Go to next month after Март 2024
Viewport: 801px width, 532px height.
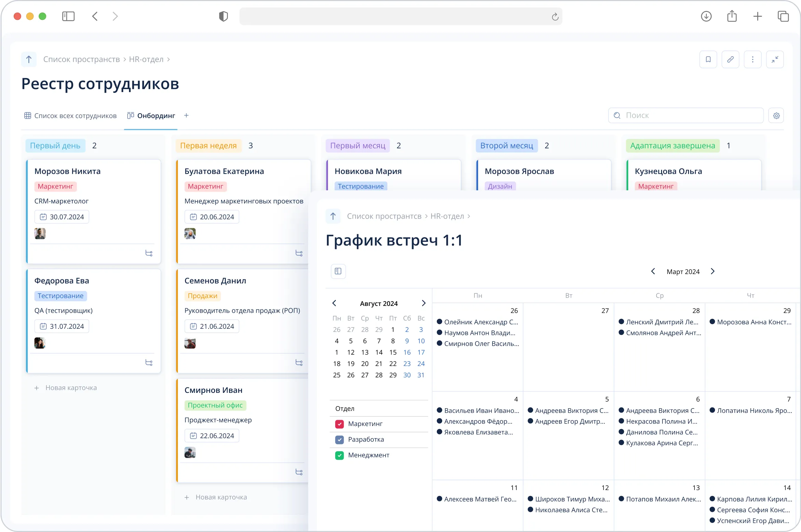713,271
